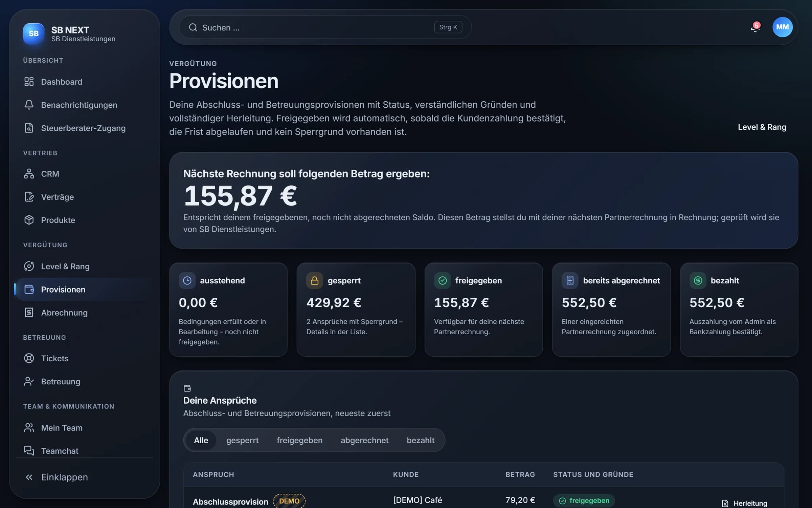Click the Teamchat speech bubbles icon
Screen dimensions: 812x508
tap(29, 450)
